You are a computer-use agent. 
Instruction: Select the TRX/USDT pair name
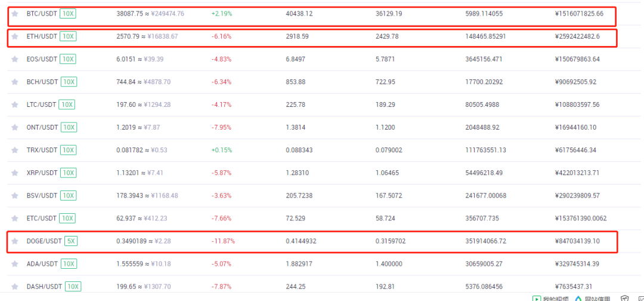click(x=42, y=150)
